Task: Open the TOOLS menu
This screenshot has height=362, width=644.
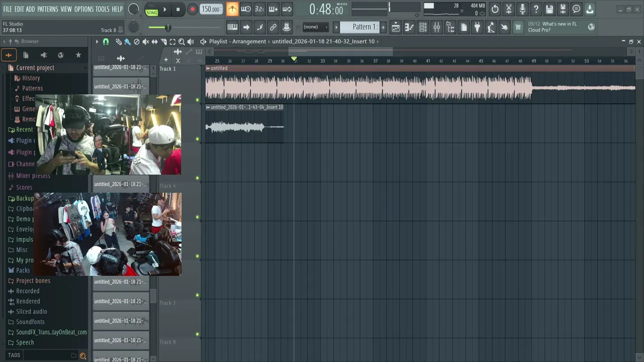Action: [102, 9]
